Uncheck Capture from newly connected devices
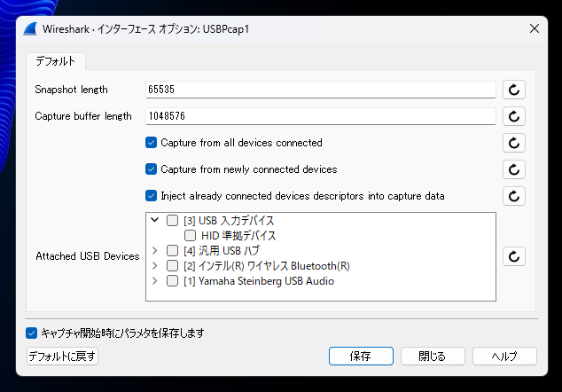This screenshot has height=392, width=562. (x=151, y=169)
